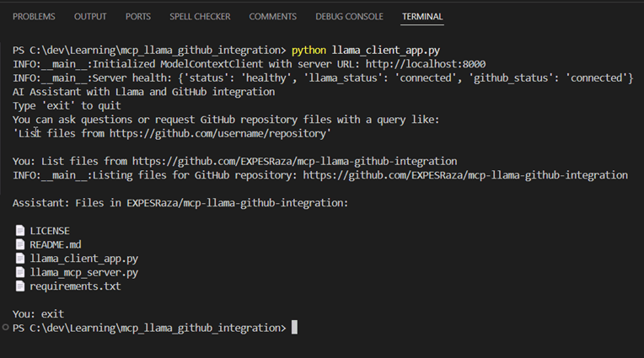Open the GitHub URL in the Listing files INFO line

[x=465, y=175]
